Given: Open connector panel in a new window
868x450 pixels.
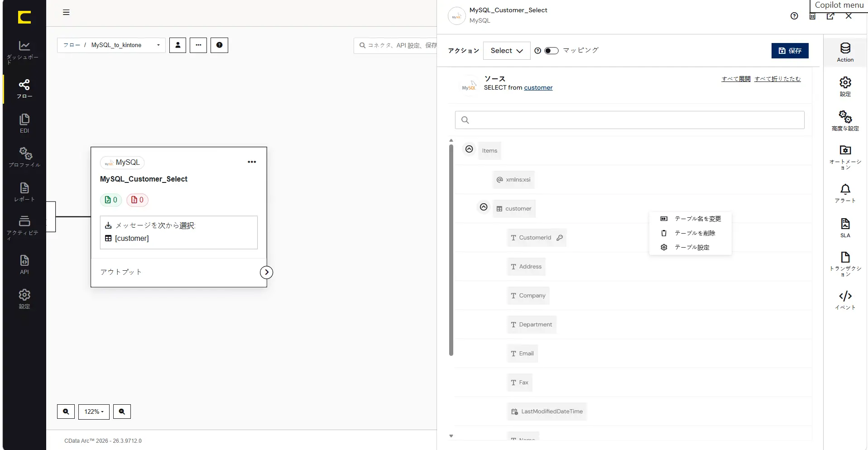Looking at the screenshot, I should tap(830, 16).
